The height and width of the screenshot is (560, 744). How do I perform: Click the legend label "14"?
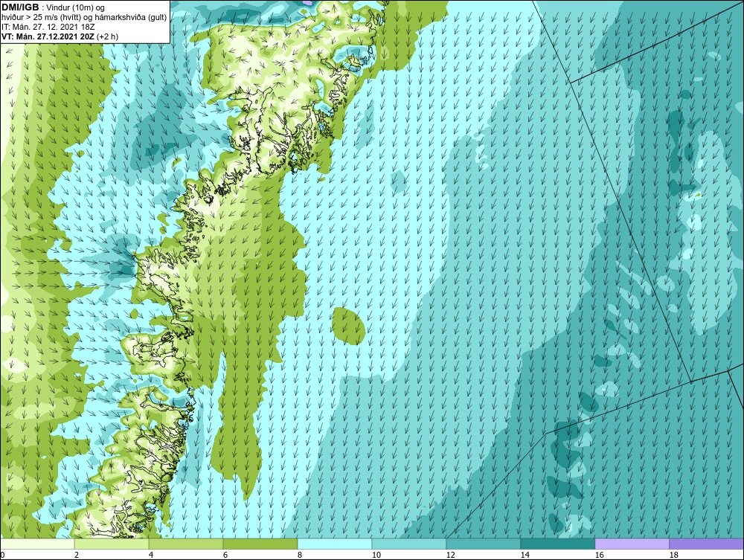525,555
